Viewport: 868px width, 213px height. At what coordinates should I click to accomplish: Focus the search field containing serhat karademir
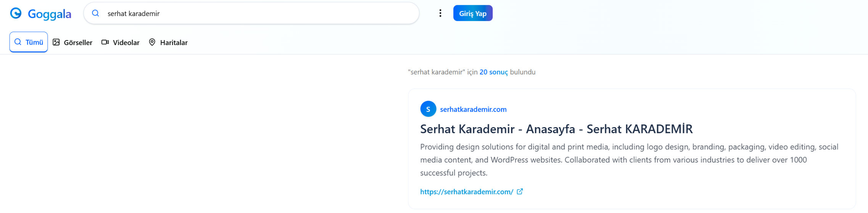(251, 13)
